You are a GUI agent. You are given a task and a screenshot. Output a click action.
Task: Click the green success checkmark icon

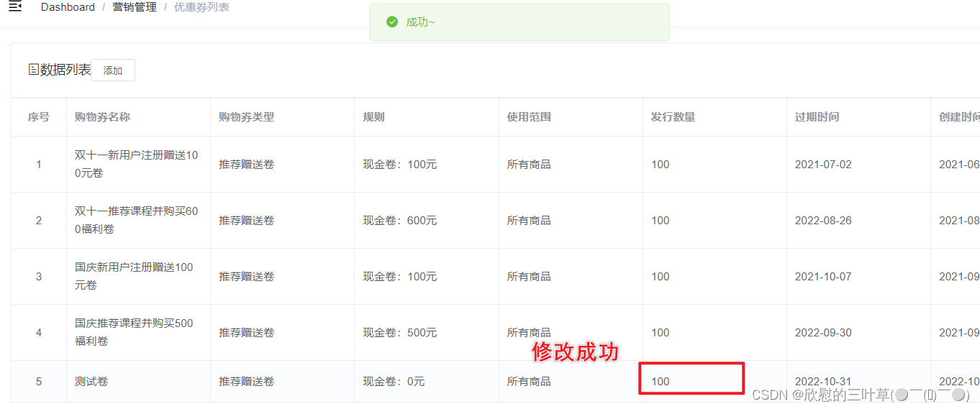392,22
